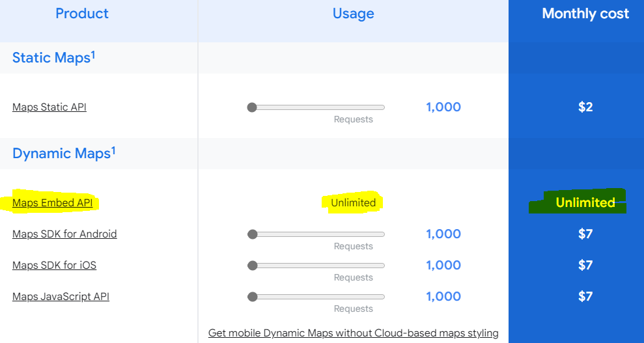Click the Usage column header
This screenshot has width=644, height=343.
pos(353,14)
